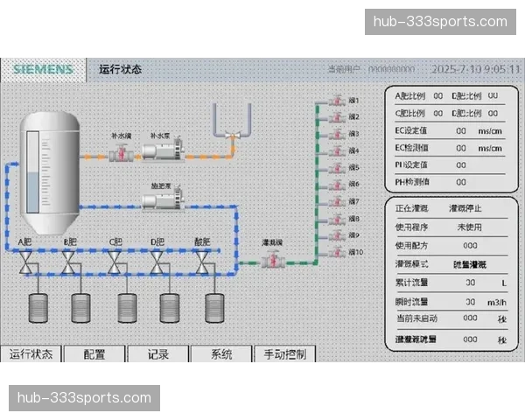This screenshot has width=525, height=420.
Task: Click the 瞬时流量 value
Action: pos(471,302)
